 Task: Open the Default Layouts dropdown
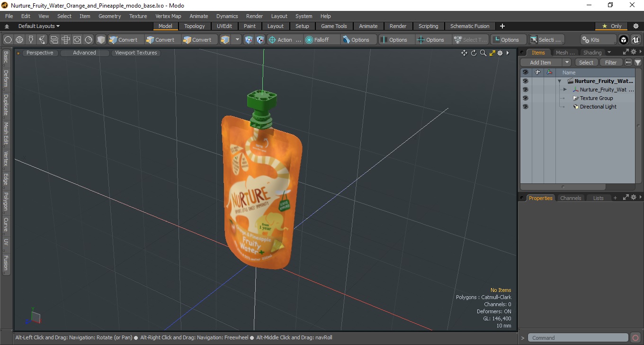39,26
